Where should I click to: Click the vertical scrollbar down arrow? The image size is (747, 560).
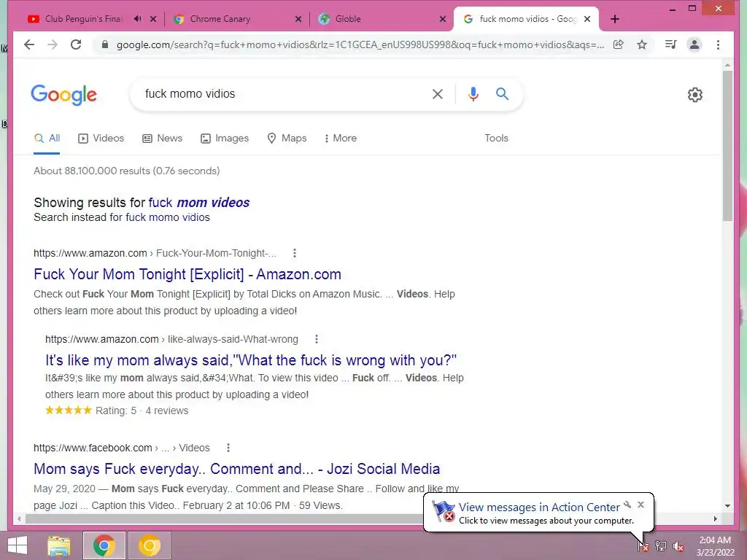click(x=727, y=506)
